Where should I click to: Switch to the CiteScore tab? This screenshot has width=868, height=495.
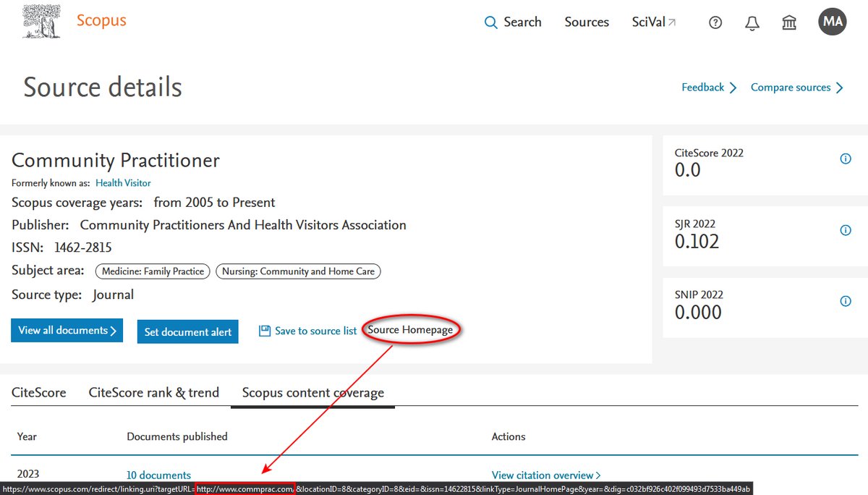coord(39,393)
